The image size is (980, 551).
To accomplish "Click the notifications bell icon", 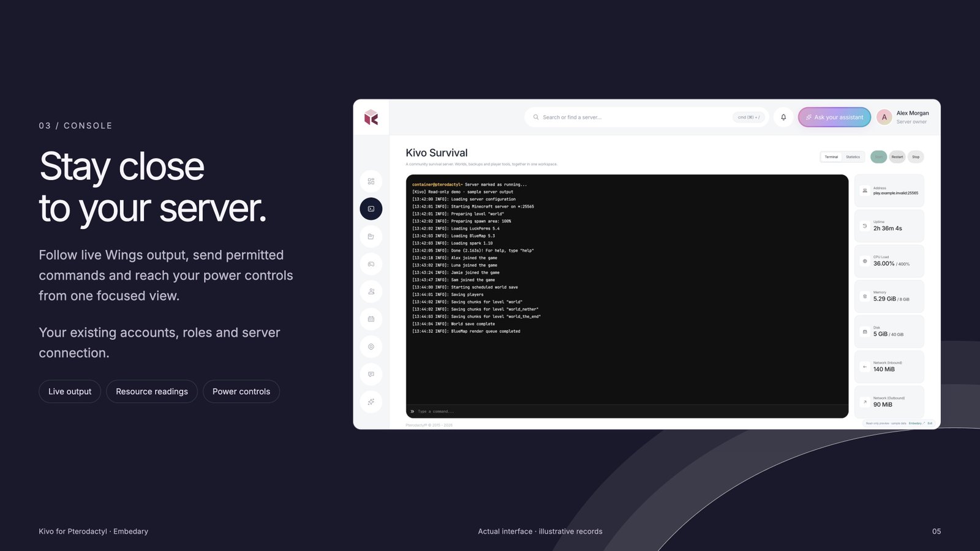I will (x=783, y=117).
